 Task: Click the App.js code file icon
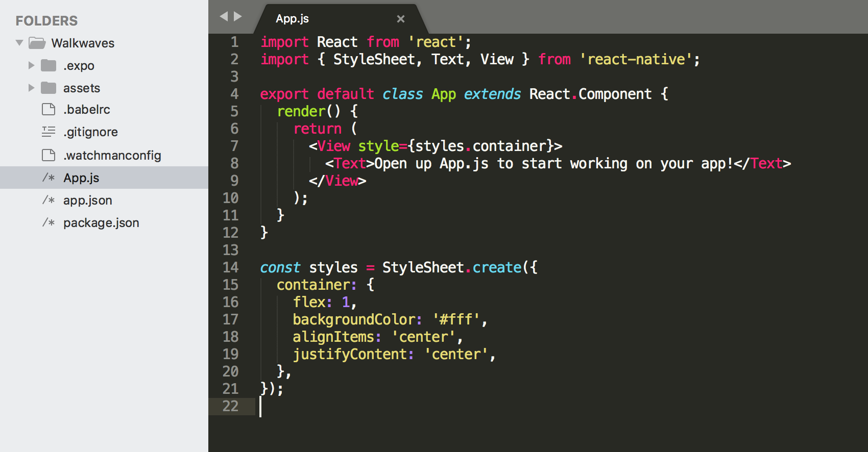[x=49, y=178]
